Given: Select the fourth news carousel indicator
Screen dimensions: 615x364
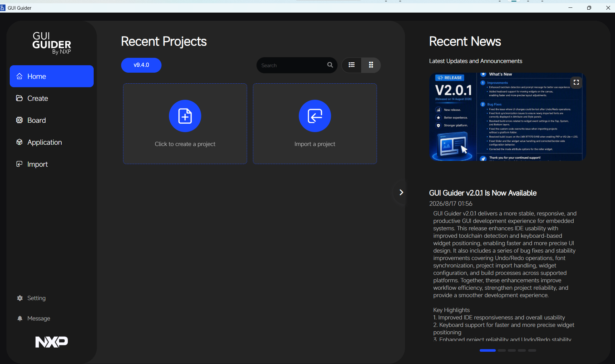Looking at the screenshot, I should [522, 350].
